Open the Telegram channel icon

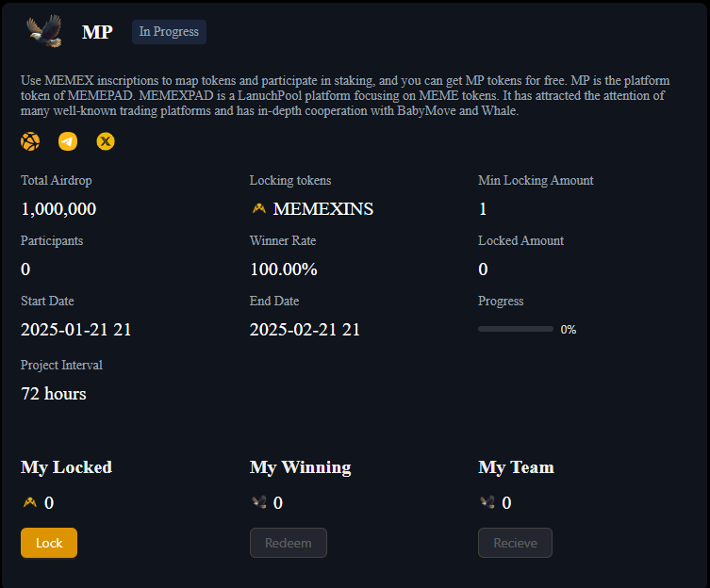click(x=68, y=141)
